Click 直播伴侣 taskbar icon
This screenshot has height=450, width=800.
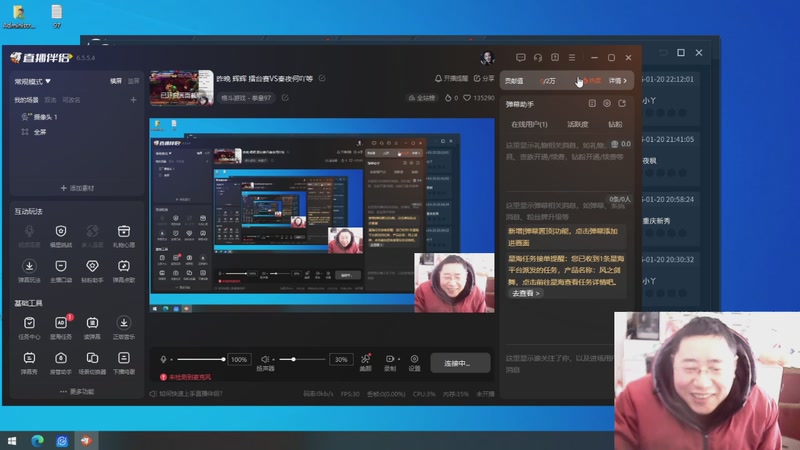click(86, 440)
